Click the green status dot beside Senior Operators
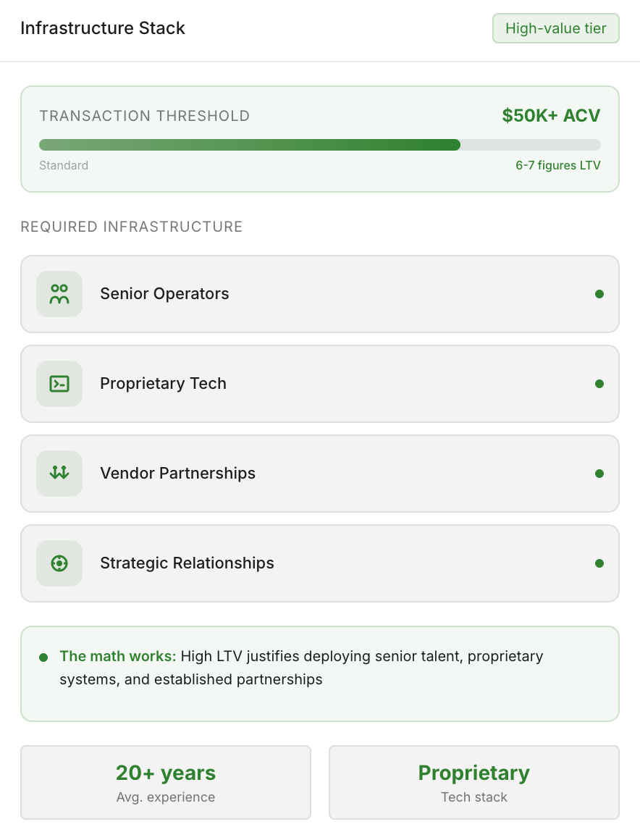640x840 pixels. pos(599,294)
